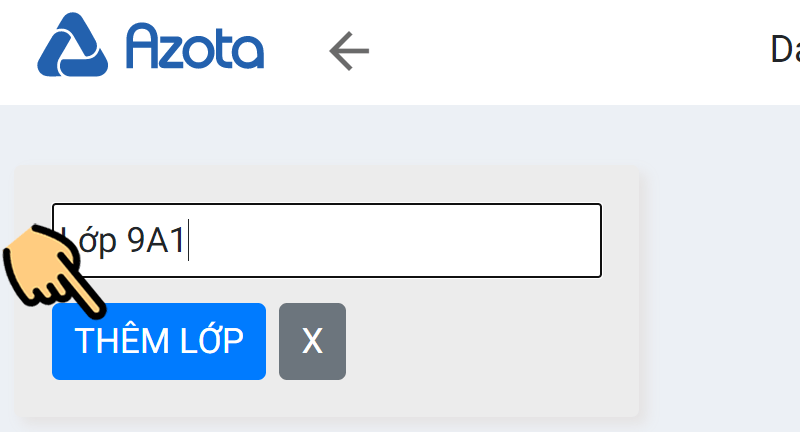Select the back navigation arrow icon
800x432 pixels.
click(349, 50)
